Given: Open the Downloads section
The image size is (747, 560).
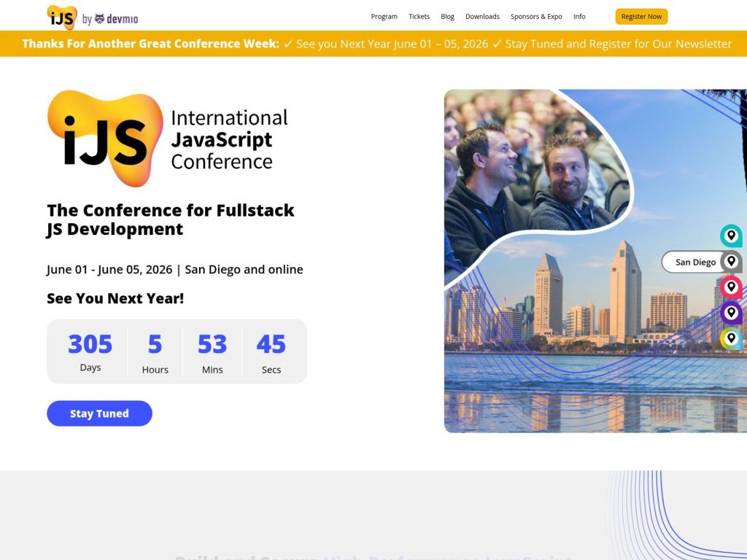Looking at the screenshot, I should pos(482,16).
